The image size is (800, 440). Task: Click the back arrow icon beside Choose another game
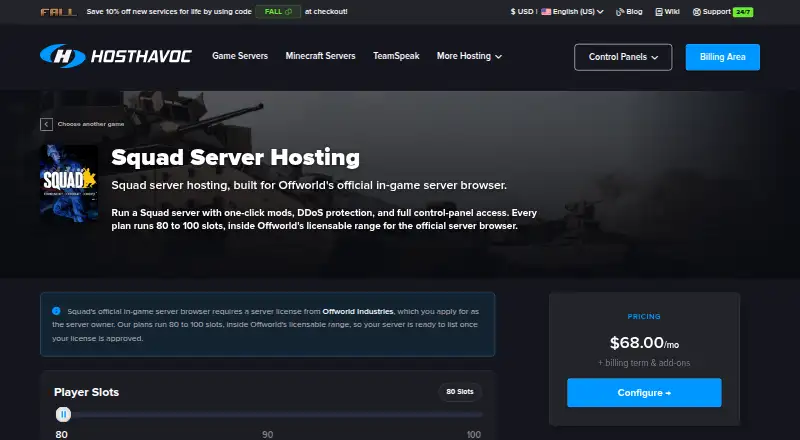tap(46, 124)
